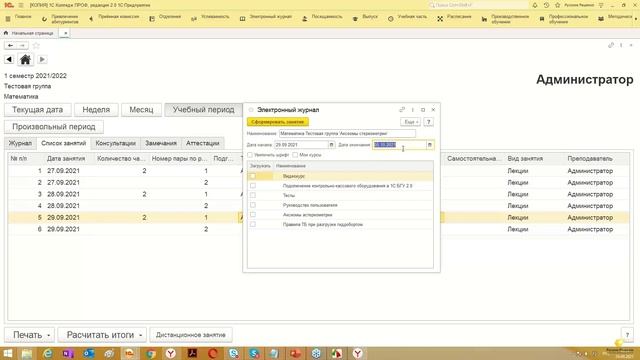The image size is (640, 360).
Task: Check load box for Подключение контрольно-кассового оборудования
Action: point(253,186)
